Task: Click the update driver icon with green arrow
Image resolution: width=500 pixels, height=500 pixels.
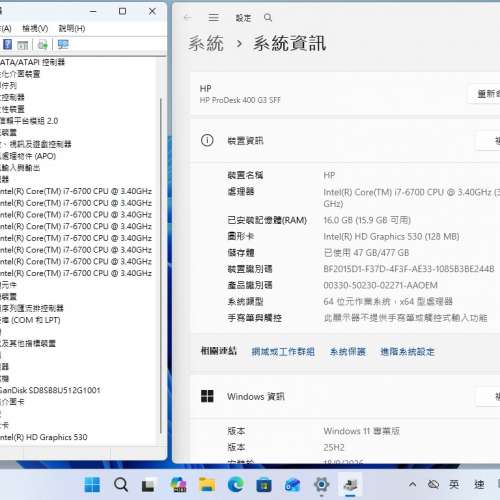Action: (x=43, y=45)
